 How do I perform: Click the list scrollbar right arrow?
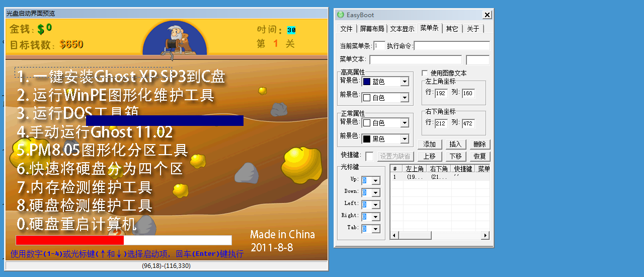tap(486, 235)
